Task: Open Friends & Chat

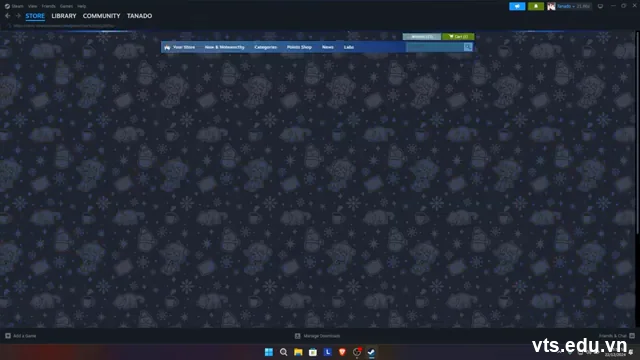Action: 613,336
